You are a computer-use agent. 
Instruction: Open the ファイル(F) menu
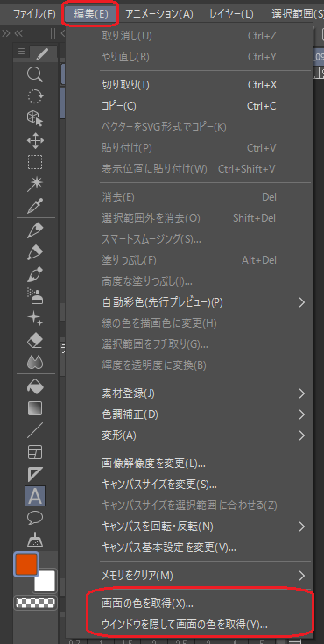click(x=34, y=14)
